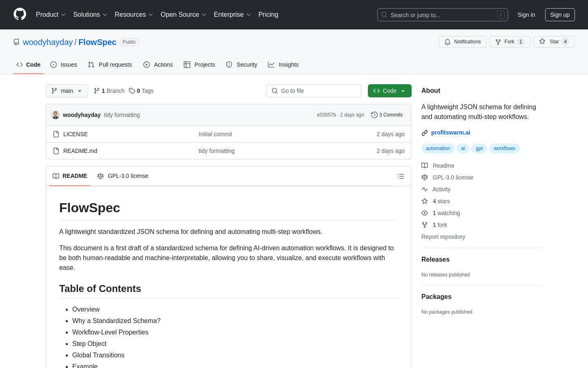The image size is (588, 368).
Task: Click the LICENSE file icon
Action: 56,134
